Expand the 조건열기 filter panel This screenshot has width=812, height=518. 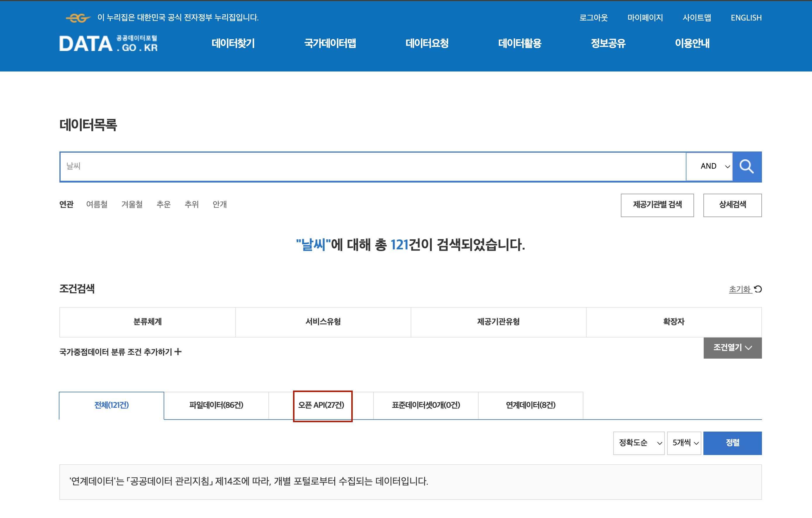732,347
